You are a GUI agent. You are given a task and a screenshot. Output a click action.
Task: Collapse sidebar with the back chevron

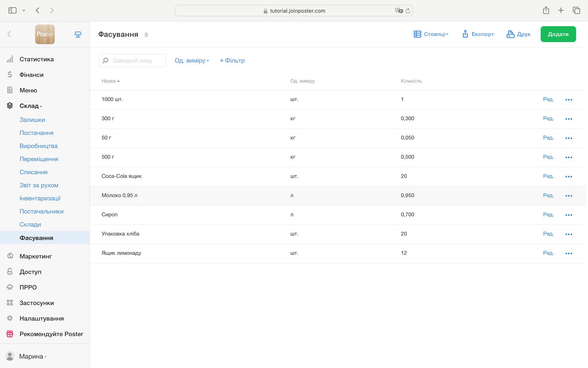point(9,34)
